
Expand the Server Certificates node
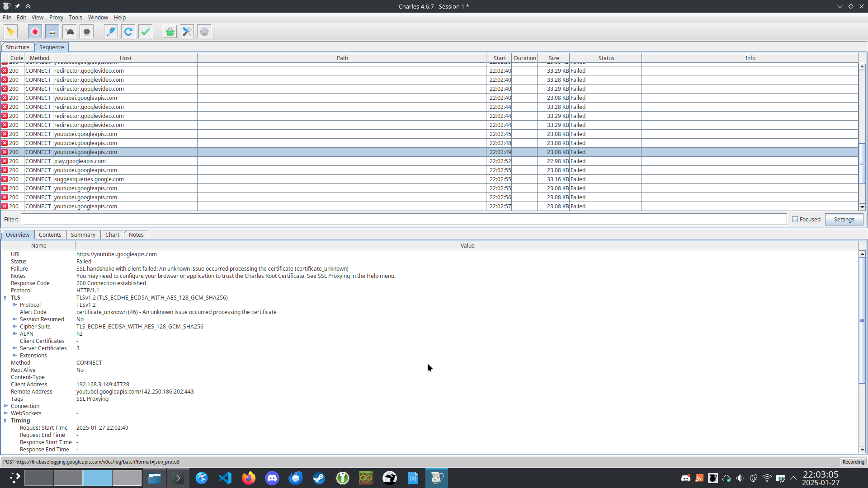(x=15, y=348)
